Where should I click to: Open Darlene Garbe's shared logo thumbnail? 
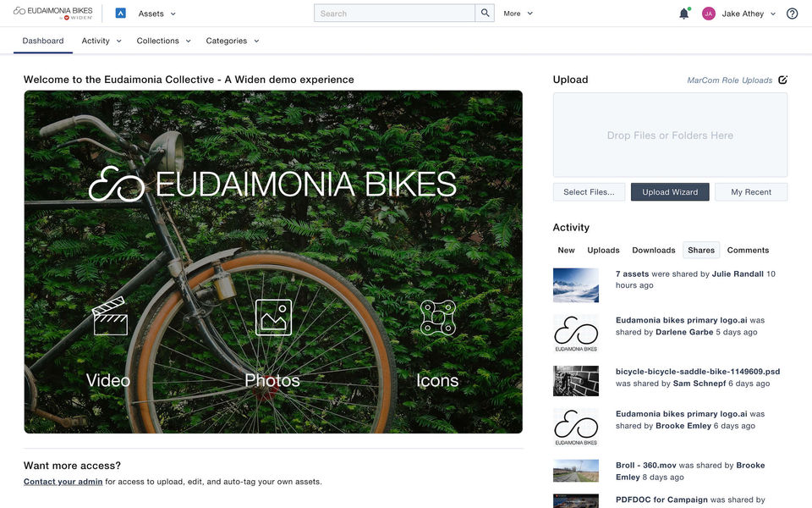coord(576,334)
